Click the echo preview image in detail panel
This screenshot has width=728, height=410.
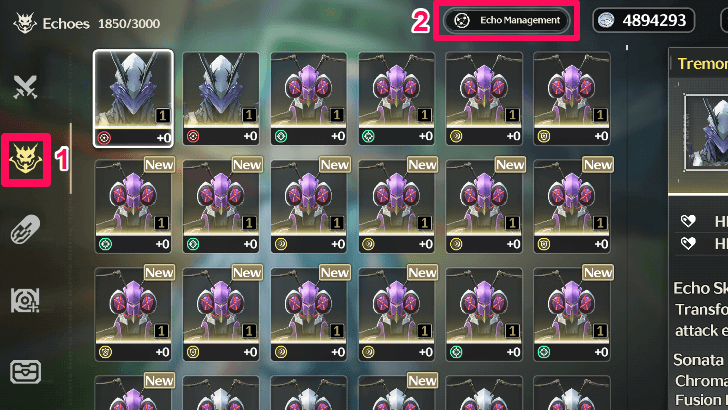tap(707, 132)
